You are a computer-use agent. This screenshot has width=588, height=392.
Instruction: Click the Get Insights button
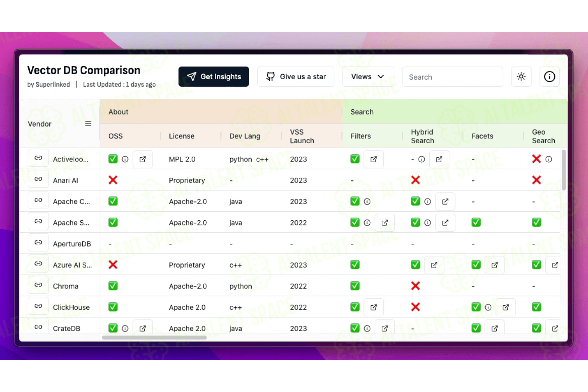[x=214, y=76]
